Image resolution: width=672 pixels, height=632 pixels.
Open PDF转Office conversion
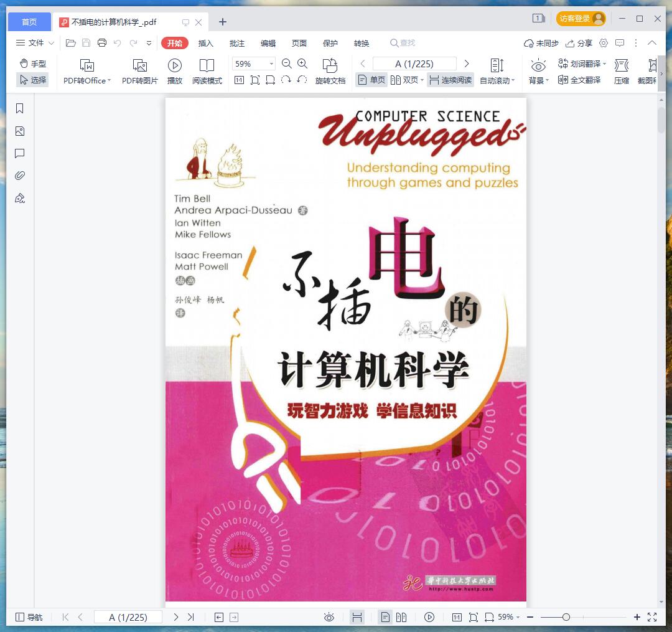pos(87,72)
